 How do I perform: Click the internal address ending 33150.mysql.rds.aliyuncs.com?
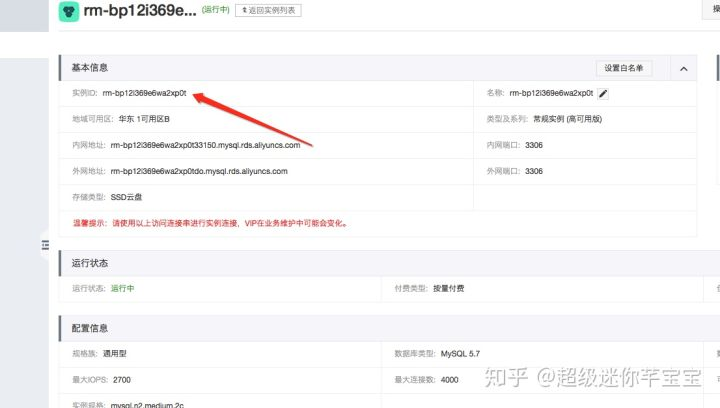[x=205, y=145]
